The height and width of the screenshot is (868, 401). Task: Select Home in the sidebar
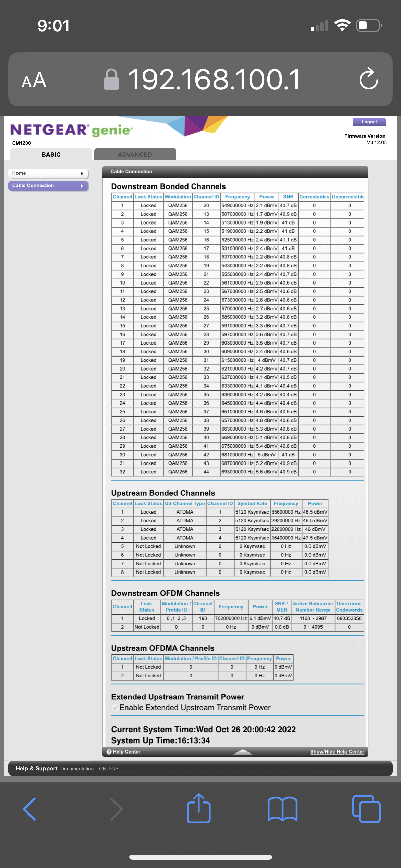click(48, 173)
